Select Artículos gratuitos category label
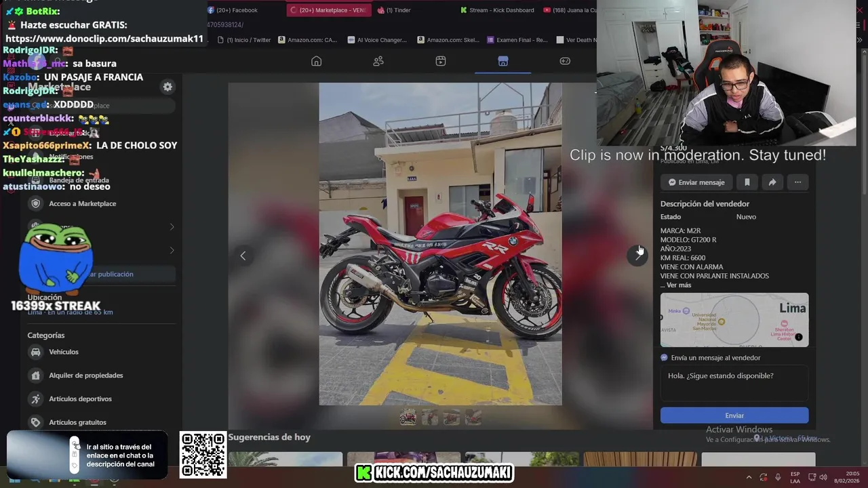 (x=77, y=422)
